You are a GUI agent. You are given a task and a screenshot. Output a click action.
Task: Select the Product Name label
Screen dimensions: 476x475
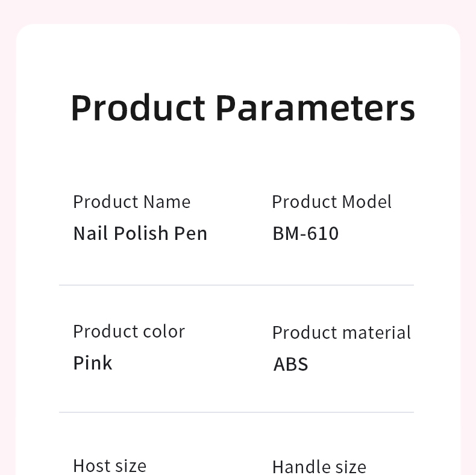[132, 202]
